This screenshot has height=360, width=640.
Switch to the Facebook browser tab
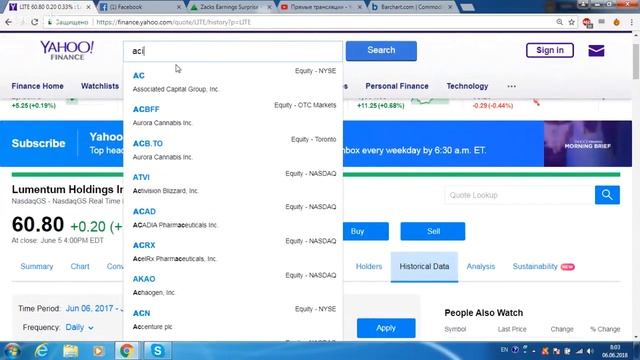139,7
